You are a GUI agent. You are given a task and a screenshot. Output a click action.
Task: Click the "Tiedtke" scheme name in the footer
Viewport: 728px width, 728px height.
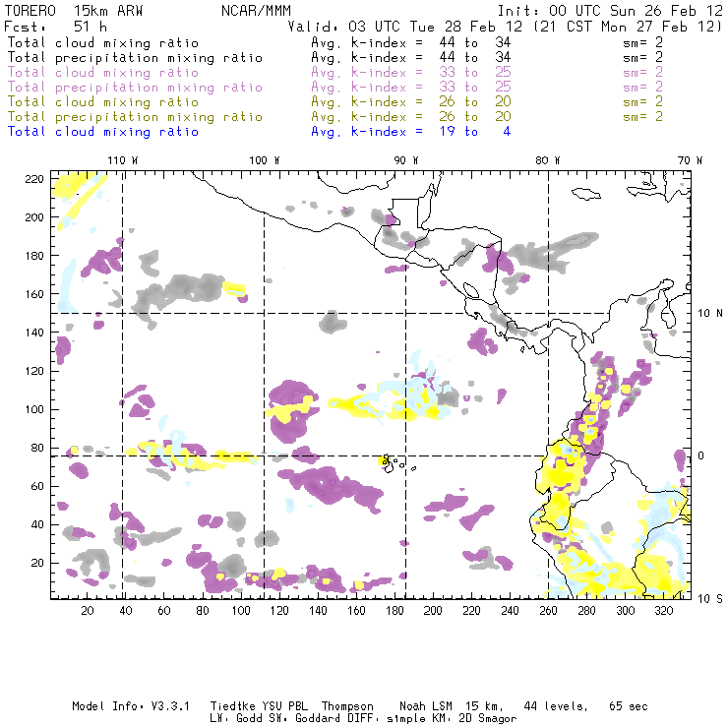click(x=232, y=706)
